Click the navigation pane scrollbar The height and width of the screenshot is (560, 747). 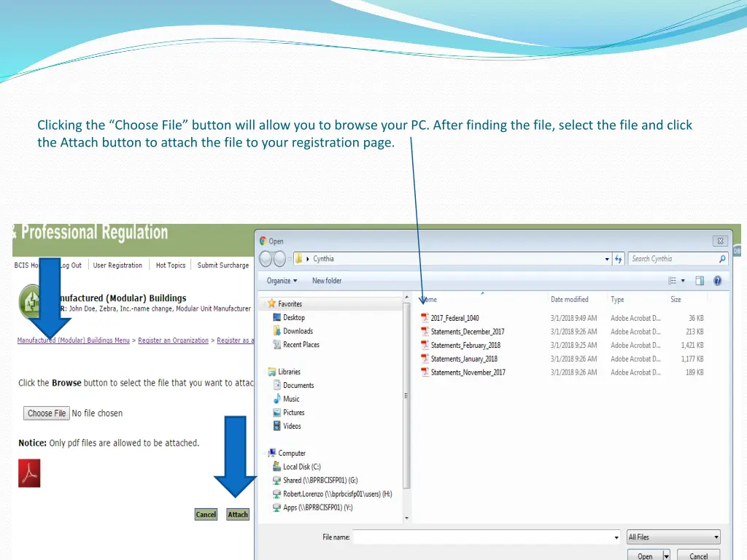tap(406, 395)
